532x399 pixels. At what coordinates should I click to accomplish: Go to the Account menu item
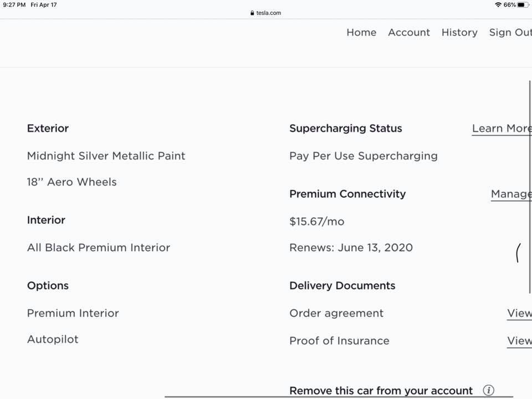click(409, 32)
